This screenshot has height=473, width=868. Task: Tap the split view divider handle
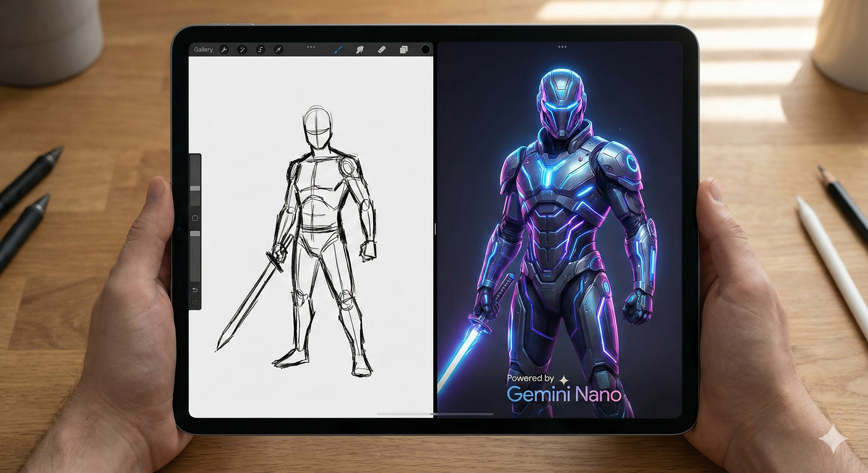coord(435,229)
